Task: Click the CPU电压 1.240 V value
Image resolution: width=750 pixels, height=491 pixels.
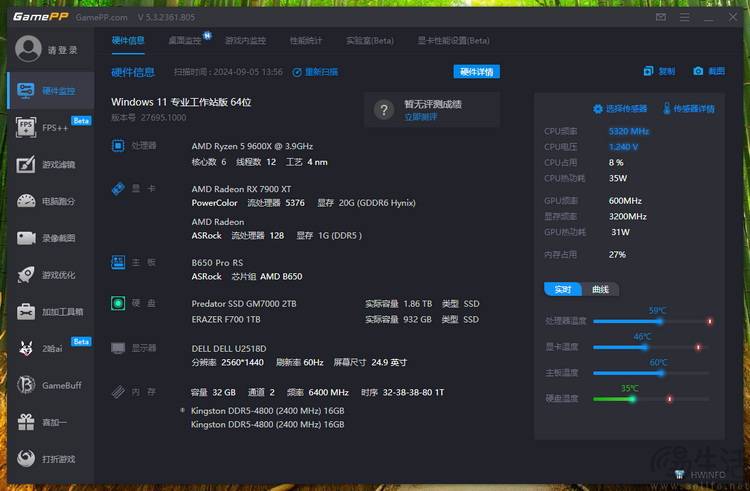Action: [623, 147]
